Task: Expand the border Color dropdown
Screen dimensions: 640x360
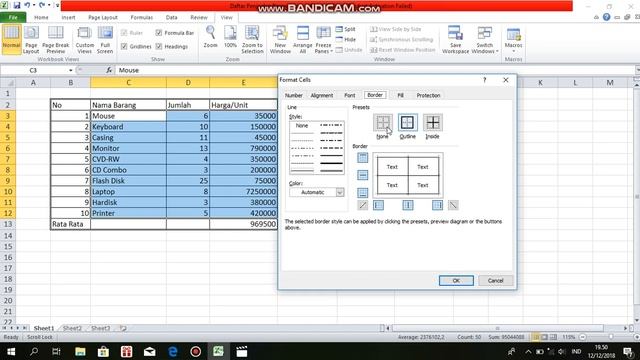Action: (x=340, y=192)
